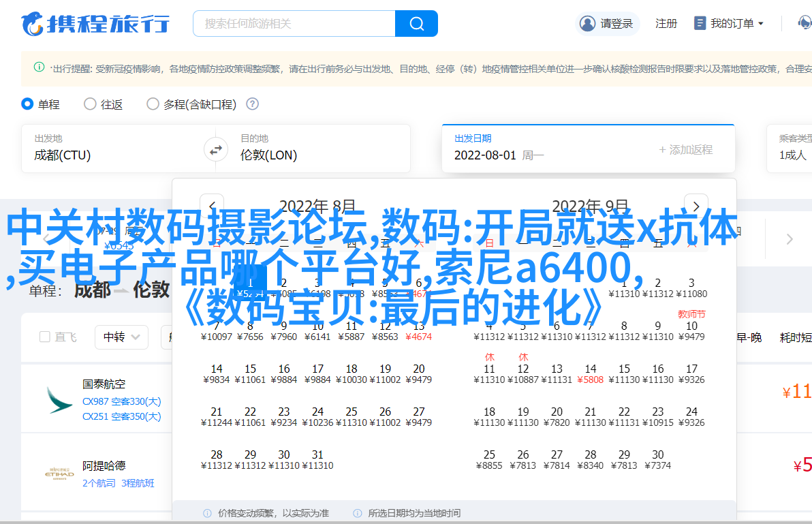Click the green info icon in travel notice
Screen dimensions: 812x524
[39, 67]
